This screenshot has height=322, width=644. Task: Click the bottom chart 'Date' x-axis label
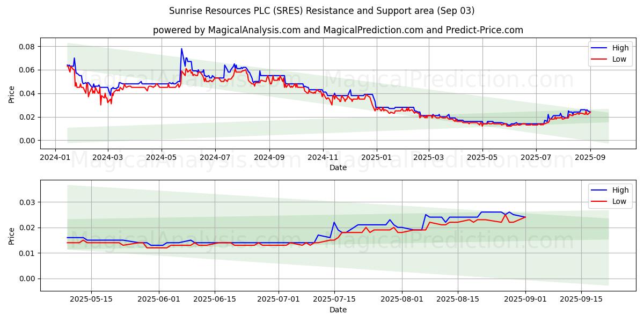coord(338,310)
